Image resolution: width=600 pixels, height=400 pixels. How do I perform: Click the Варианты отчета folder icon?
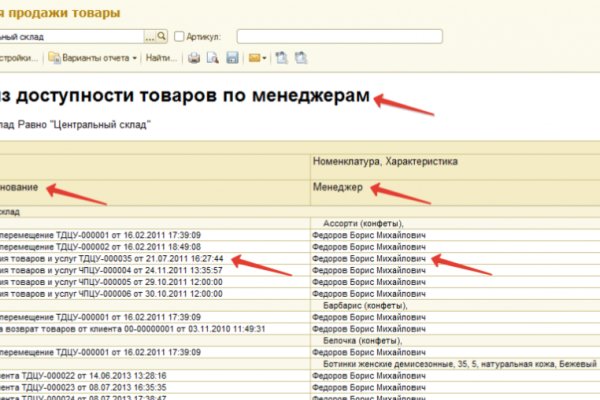pos(55,58)
